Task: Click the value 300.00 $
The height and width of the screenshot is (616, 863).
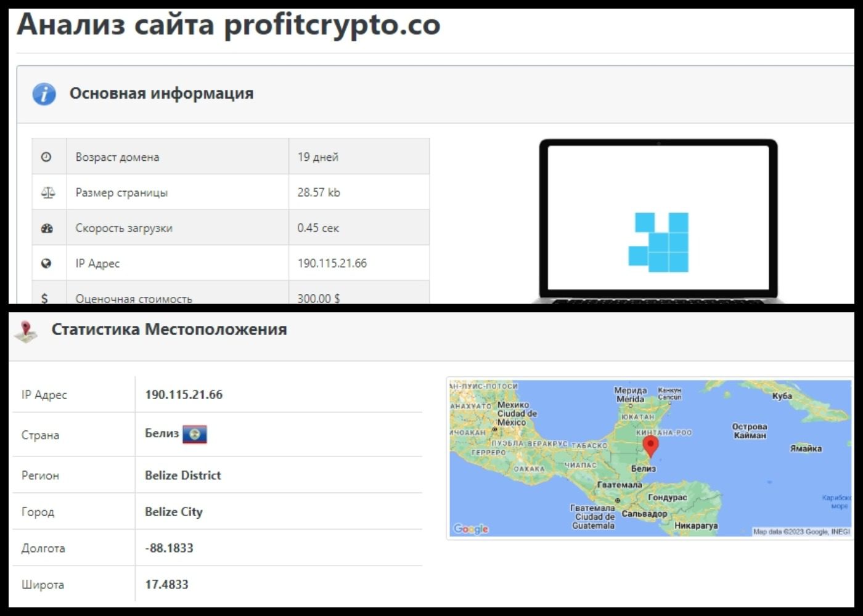Action: (319, 298)
